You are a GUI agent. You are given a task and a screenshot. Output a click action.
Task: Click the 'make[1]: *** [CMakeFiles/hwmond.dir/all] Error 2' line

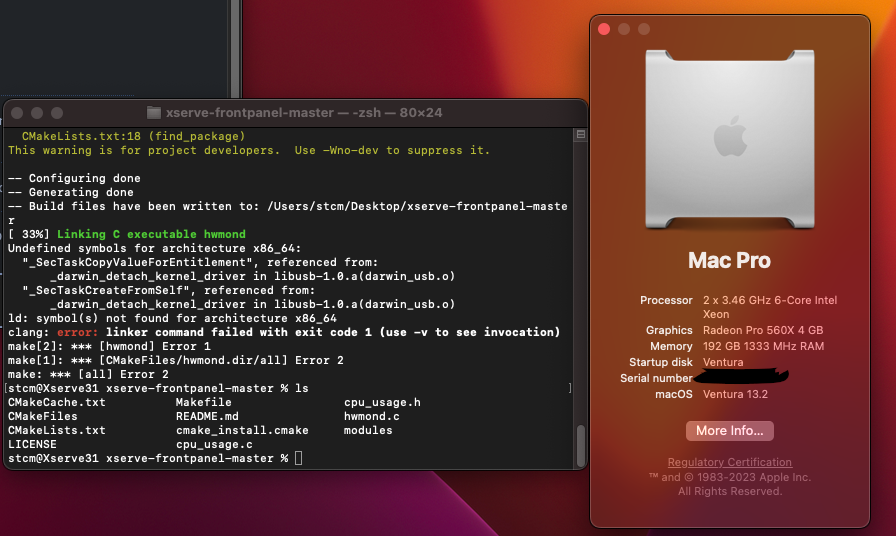coord(176,361)
